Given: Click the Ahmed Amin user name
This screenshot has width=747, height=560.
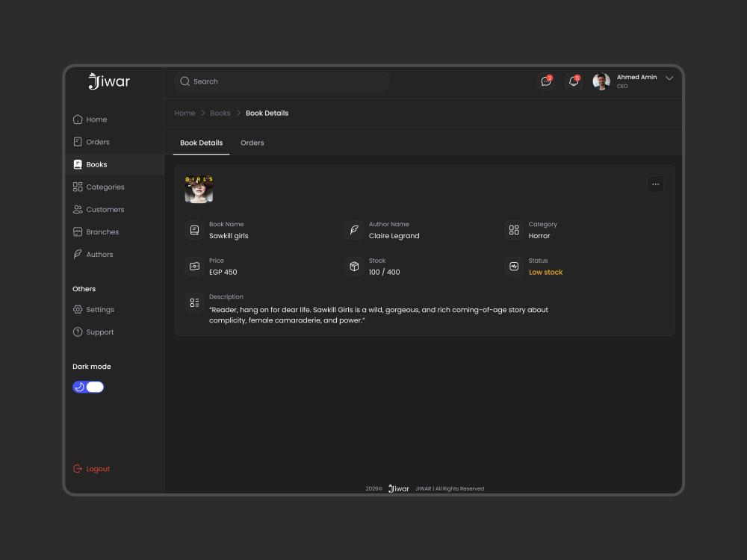Looking at the screenshot, I should coord(636,77).
